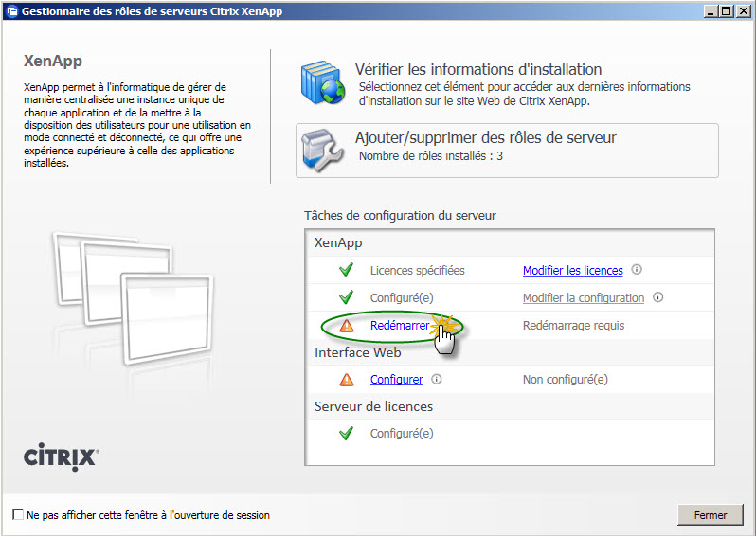Screen dimensions: 756x536
Task: Click the Redémarrer link
Action: coord(400,326)
